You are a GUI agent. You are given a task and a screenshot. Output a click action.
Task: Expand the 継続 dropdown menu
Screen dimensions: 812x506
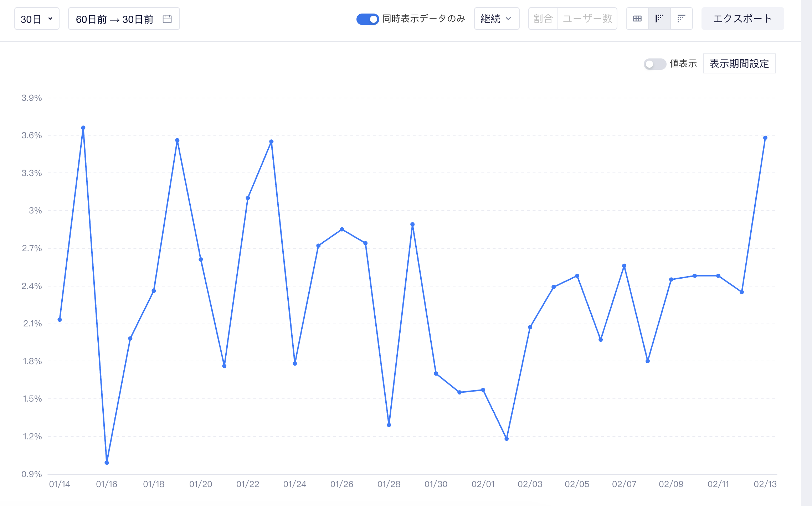[x=497, y=19]
